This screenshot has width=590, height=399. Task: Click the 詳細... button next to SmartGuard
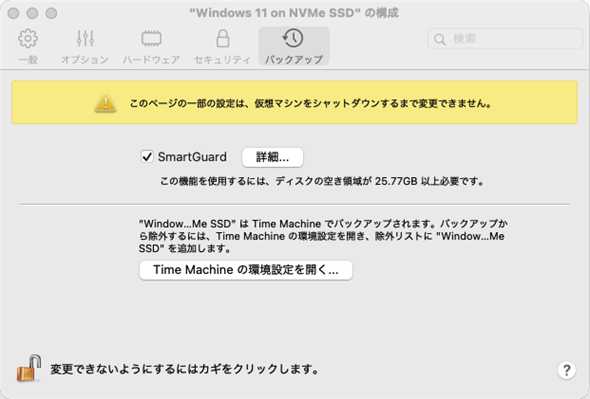pyautogui.click(x=272, y=157)
